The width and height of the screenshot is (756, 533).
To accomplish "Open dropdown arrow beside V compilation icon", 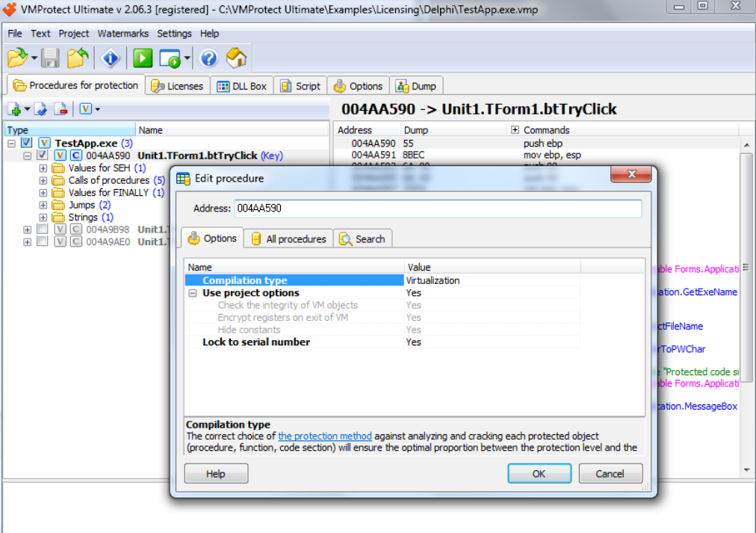I will [x=97, y=109].
